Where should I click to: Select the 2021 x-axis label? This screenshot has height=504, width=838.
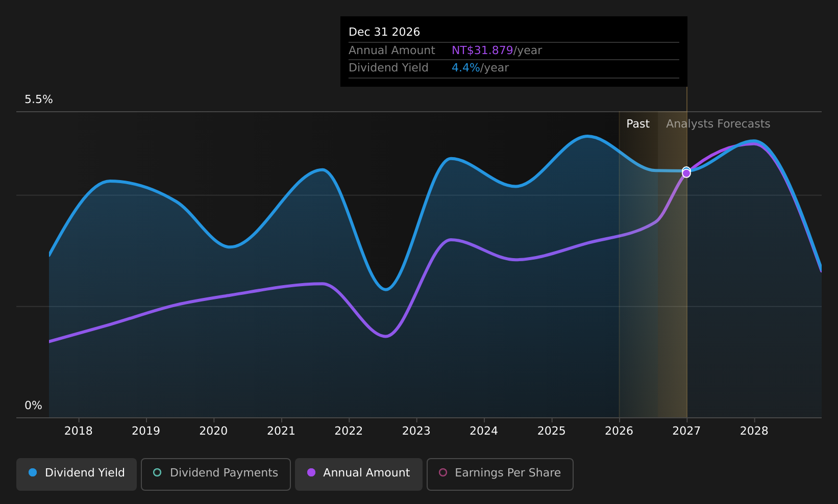tap(281, 431)
